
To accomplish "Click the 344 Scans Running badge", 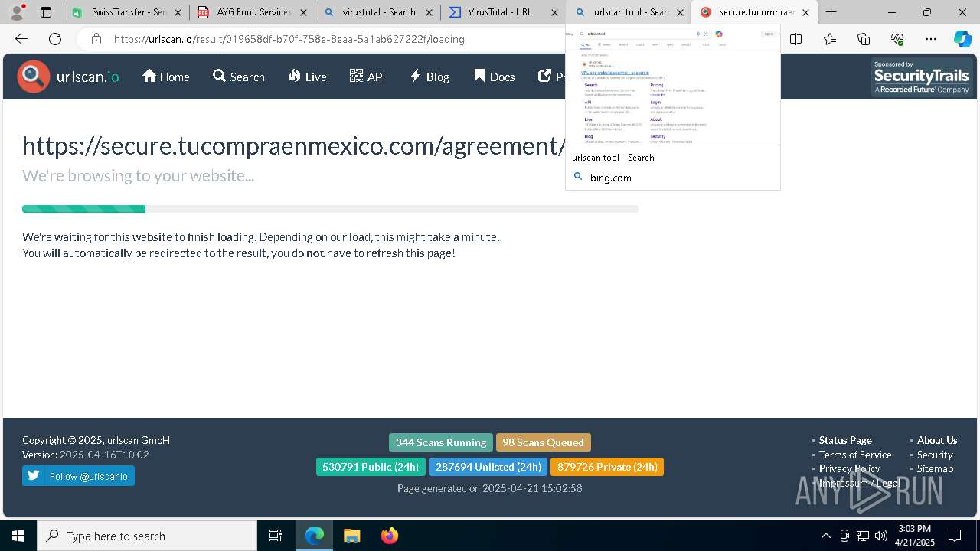I will pyautogui.click(x=441, y=442).
